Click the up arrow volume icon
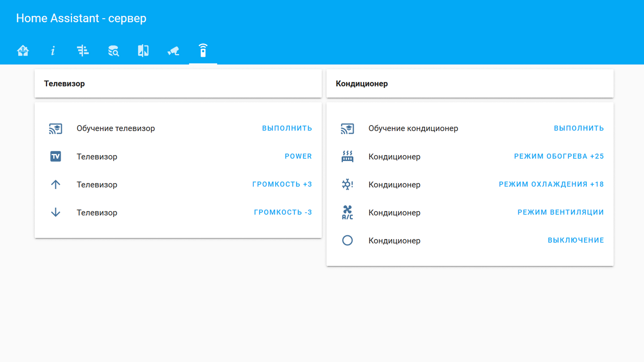 coord(55,184)
